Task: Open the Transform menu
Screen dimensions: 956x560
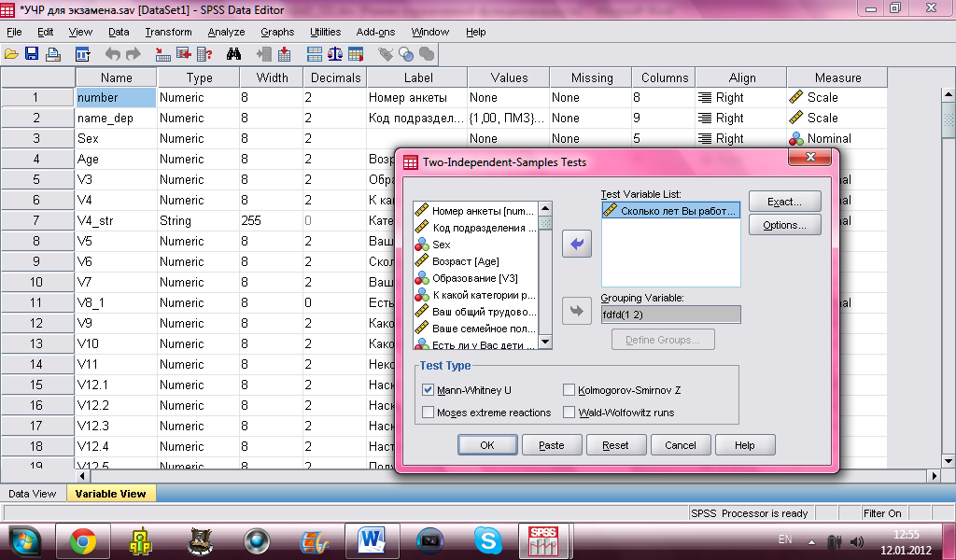Action: [168, 32]
